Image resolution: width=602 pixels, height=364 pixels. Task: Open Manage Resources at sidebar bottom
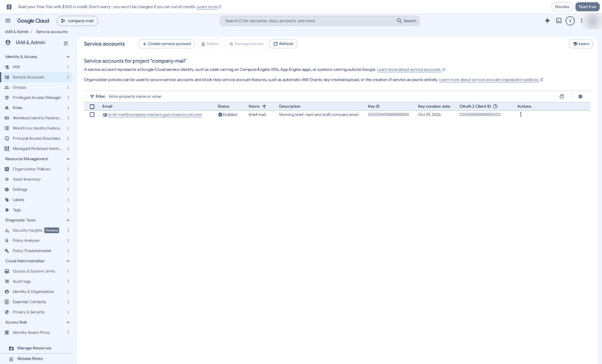(34, 348)
